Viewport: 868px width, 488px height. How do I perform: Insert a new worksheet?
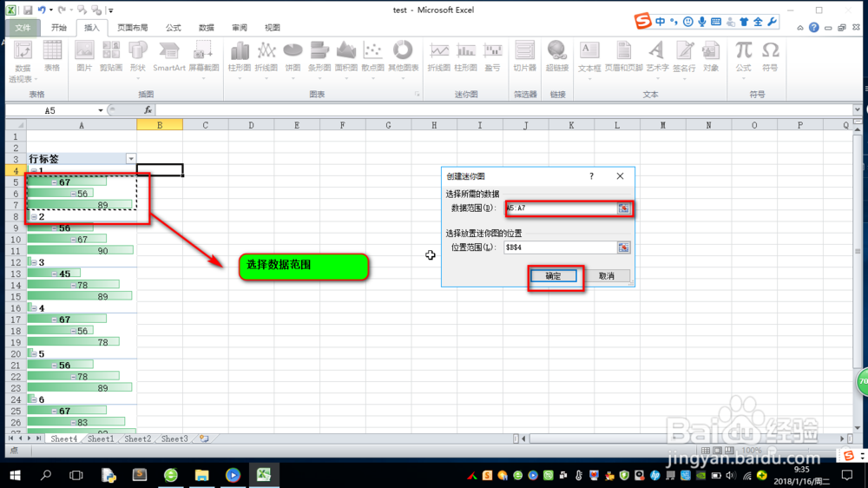(204, 439)
